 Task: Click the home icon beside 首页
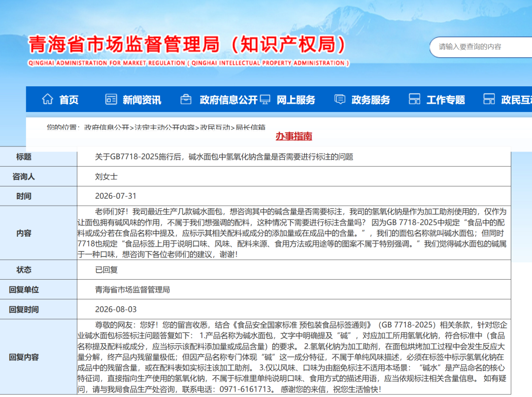pyautogui.click(x=47, y=99)
